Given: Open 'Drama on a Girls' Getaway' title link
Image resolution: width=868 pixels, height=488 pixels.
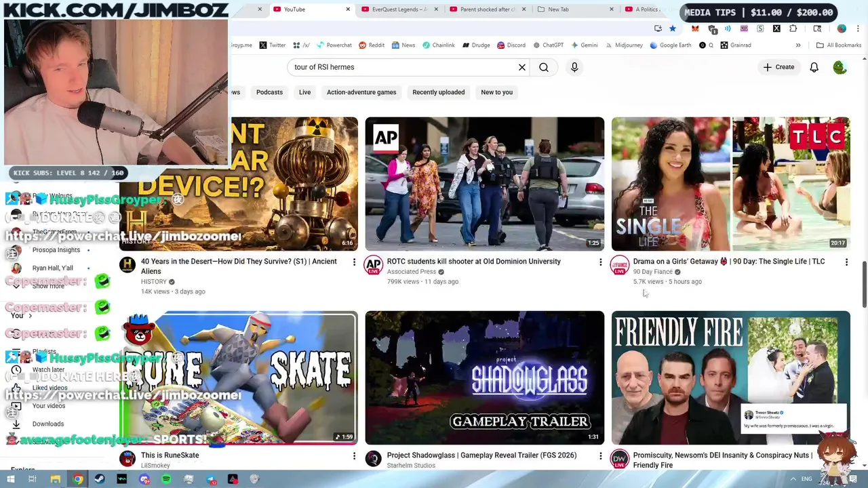Looking at the screenshot, I should pos(729,262).
